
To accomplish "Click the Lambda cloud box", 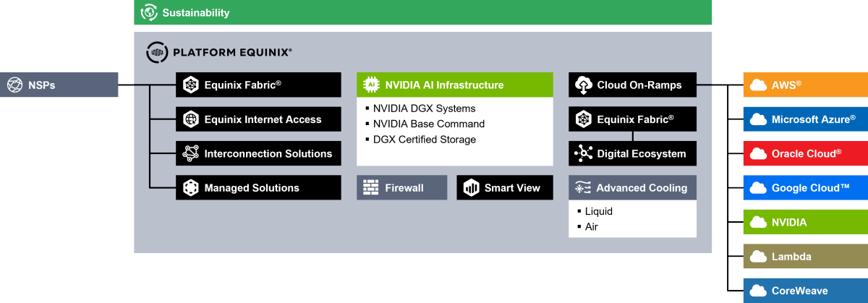I will [x=805, y=256].
